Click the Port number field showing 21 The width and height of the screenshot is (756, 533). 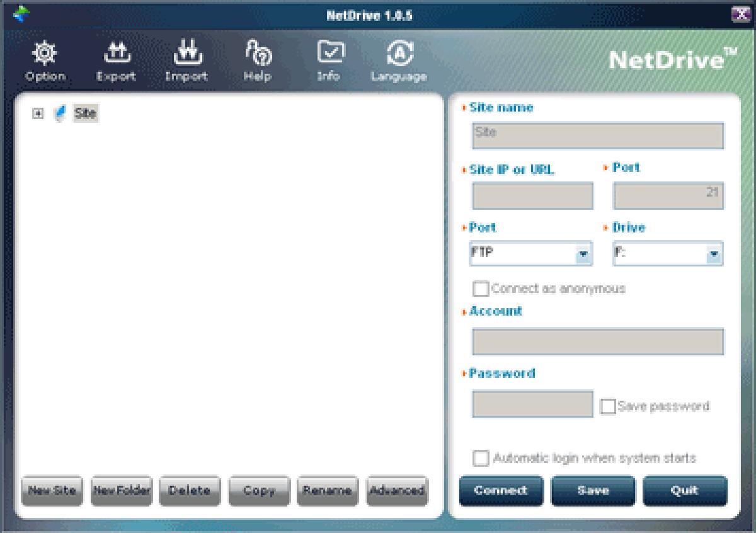coord(668,196)
